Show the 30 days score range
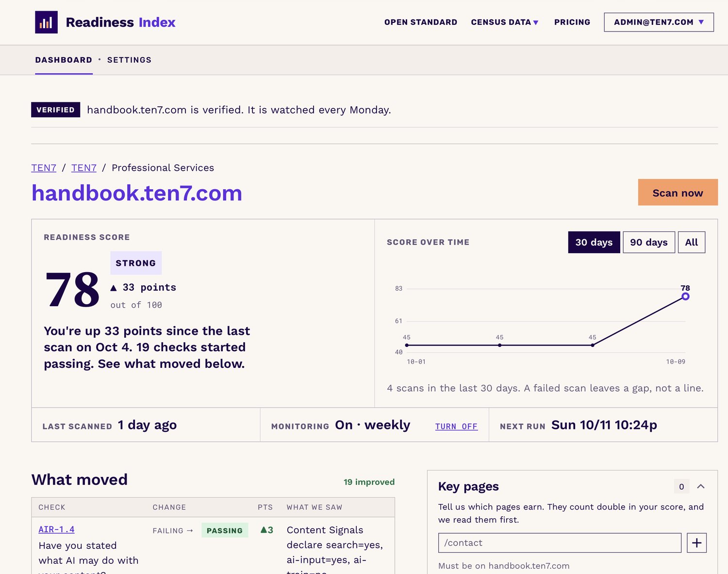 point(594,242)
